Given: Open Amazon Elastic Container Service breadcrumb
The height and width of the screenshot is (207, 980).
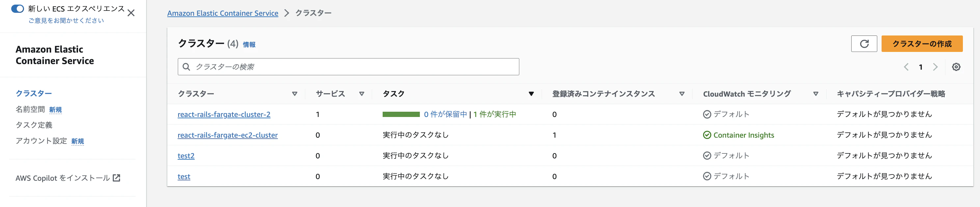Looking at the screenshot, I should [x=223, y=13].
